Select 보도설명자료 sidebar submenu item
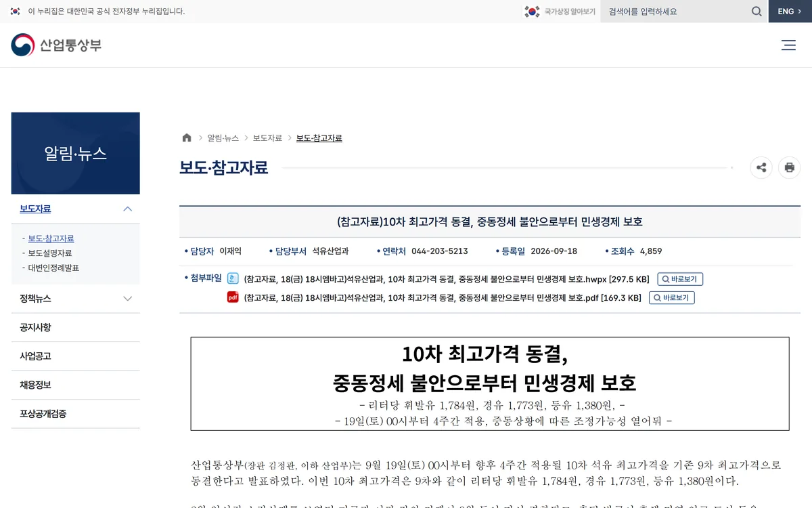 pos(50,253)
